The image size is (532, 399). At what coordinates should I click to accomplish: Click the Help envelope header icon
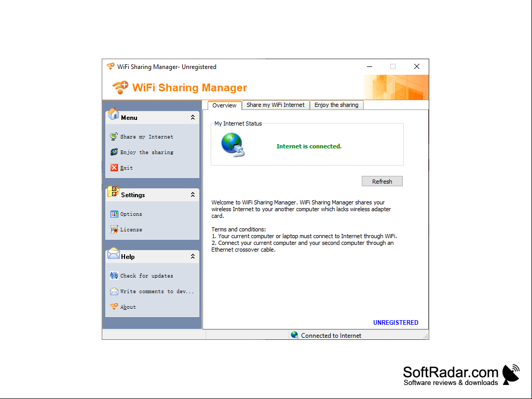[113, 253]
